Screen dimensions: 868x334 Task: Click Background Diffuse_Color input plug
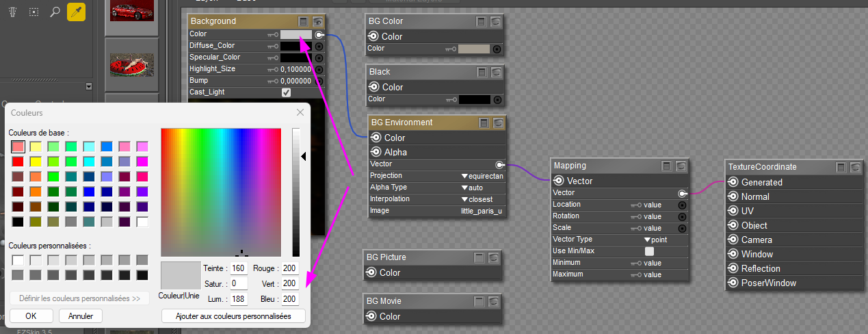[x=319, y=46]
